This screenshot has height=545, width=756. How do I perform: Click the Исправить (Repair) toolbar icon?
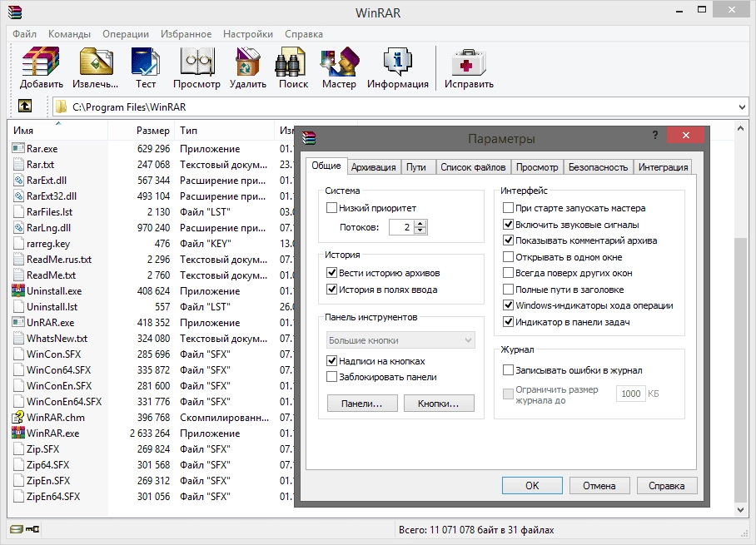pos(469,62)
